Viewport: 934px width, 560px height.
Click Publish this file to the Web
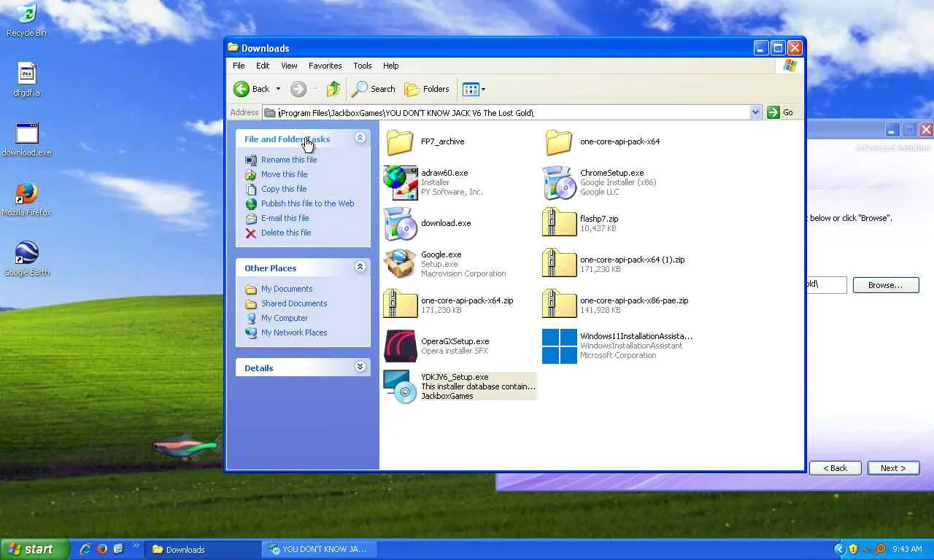[x=308, y=203]
